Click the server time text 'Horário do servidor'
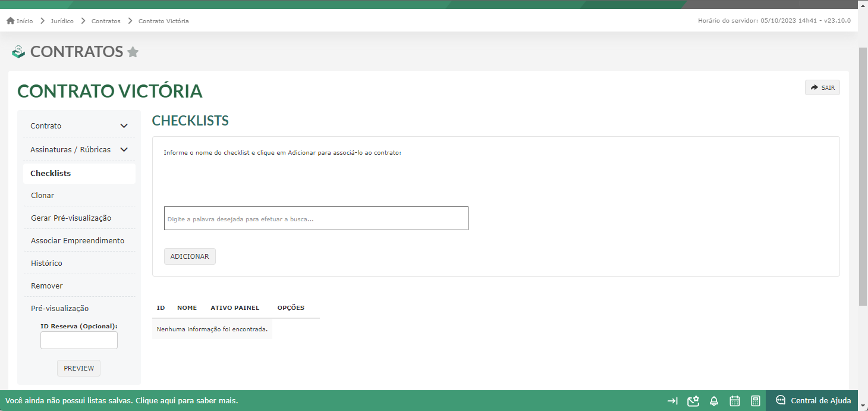Viewport: 868px width, 411px height. pyautogui.click(x=774, y=21)
